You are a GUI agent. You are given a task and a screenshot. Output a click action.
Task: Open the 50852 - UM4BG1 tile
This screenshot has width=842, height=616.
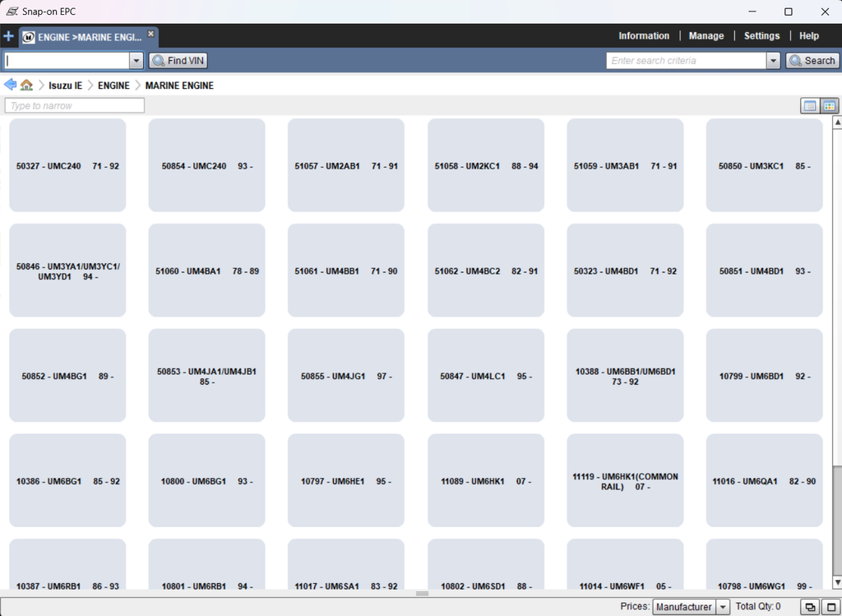click(67, 376)
